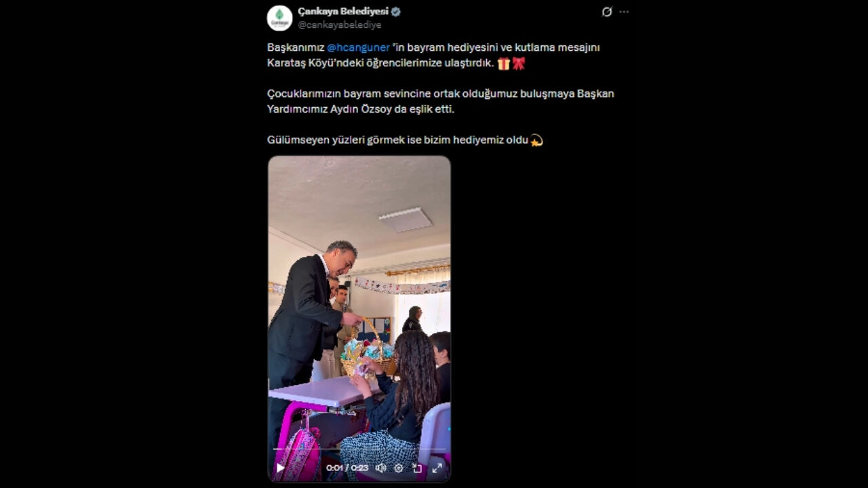Switch video to picture-in-picture mode
The image size is (868, 488).
[x=418, y=468]
